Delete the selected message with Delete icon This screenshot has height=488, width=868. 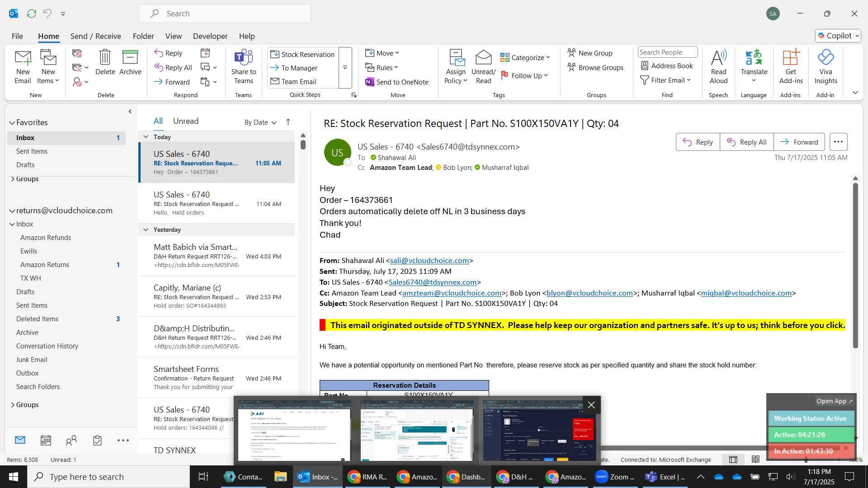tap(105, 62)
